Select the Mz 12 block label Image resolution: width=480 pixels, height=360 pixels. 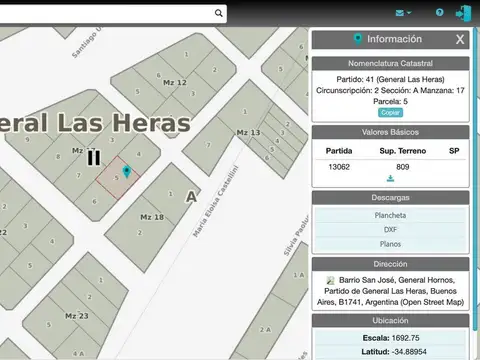(175, 82)
